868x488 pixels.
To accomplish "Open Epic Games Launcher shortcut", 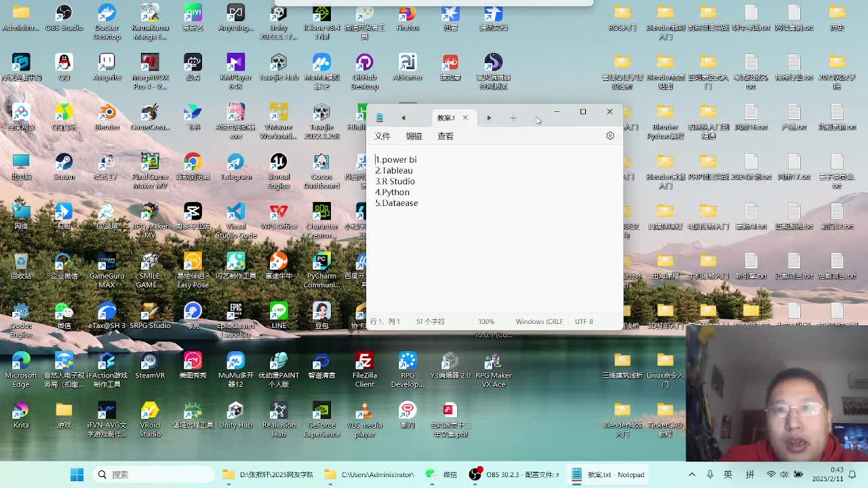I will [x=235, y=319].
